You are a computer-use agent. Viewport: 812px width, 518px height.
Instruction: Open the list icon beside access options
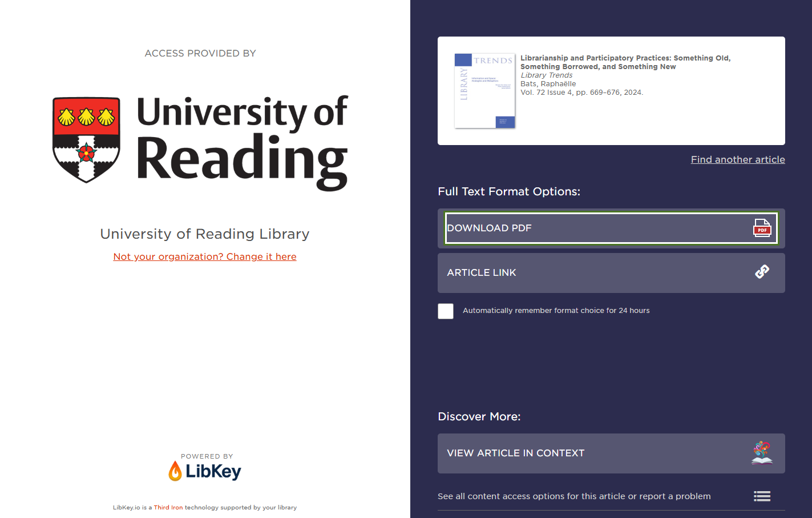click(762, 496)
